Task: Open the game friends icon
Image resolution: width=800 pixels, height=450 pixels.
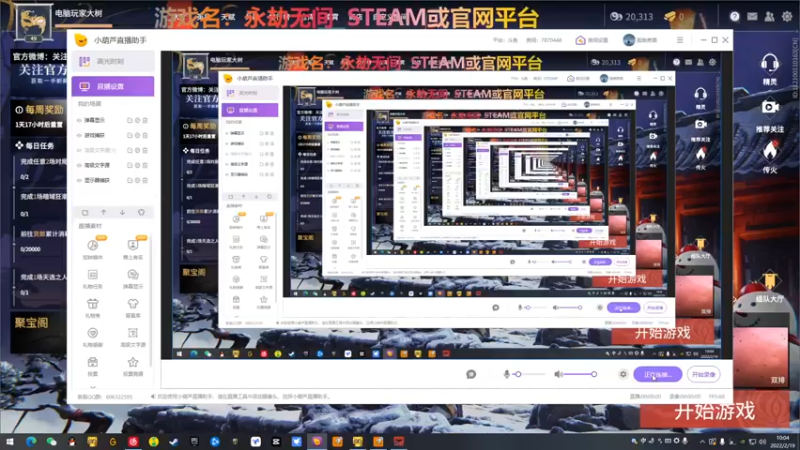Action: (769, 16)
